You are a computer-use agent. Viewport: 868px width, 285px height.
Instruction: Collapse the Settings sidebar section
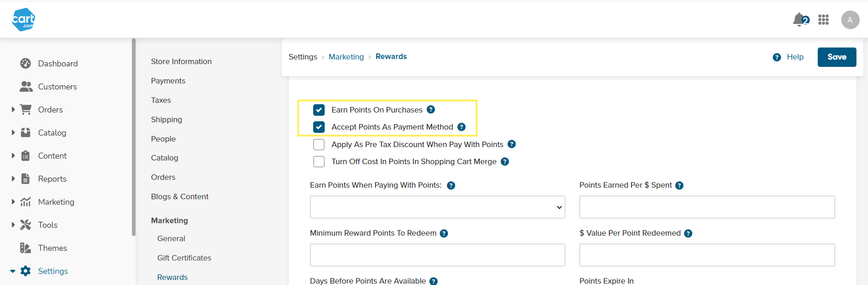(13, 271)
